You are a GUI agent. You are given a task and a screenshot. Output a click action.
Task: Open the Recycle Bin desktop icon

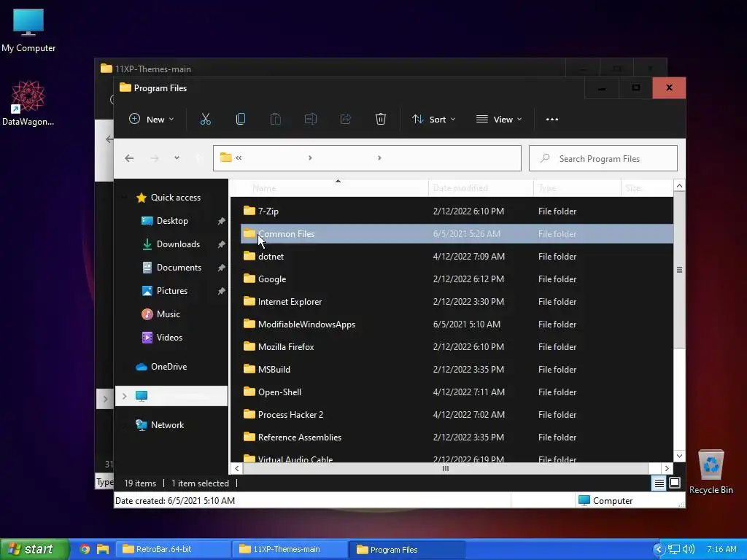point(711,472)
